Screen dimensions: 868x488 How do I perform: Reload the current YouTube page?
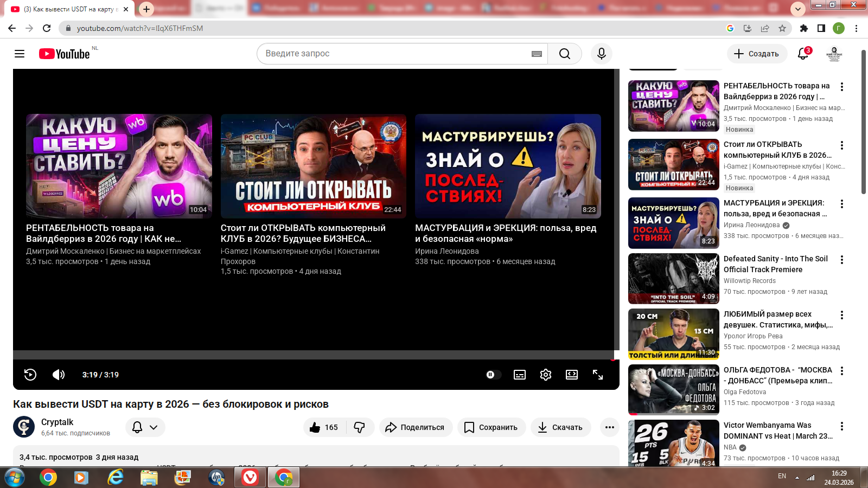coord(47,28)
